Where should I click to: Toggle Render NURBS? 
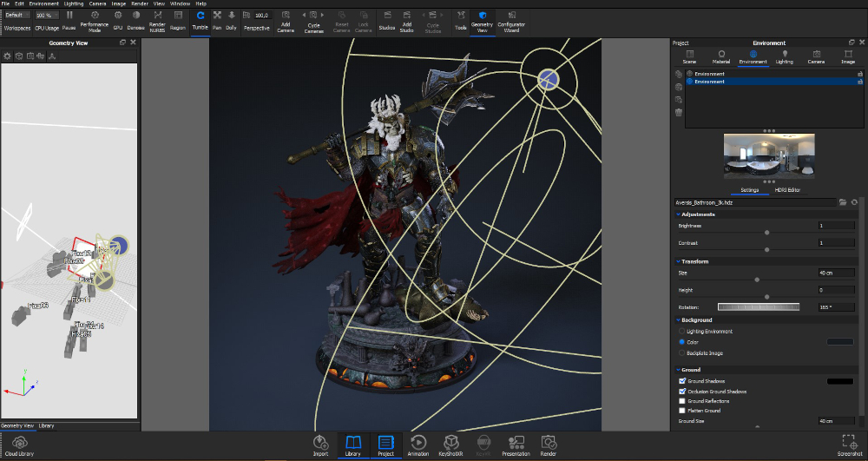[157, 21]
